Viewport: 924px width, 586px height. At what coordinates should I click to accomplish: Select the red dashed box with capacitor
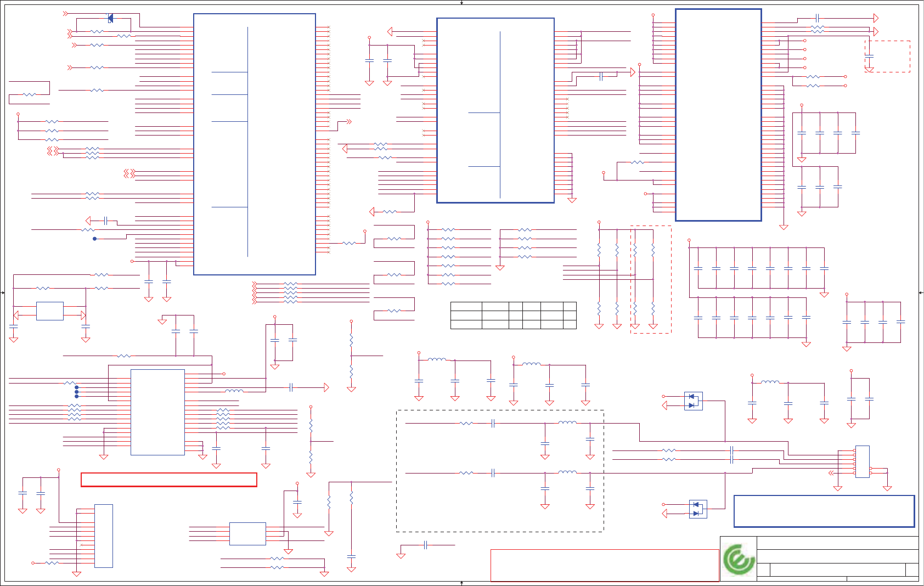[887, 57]
